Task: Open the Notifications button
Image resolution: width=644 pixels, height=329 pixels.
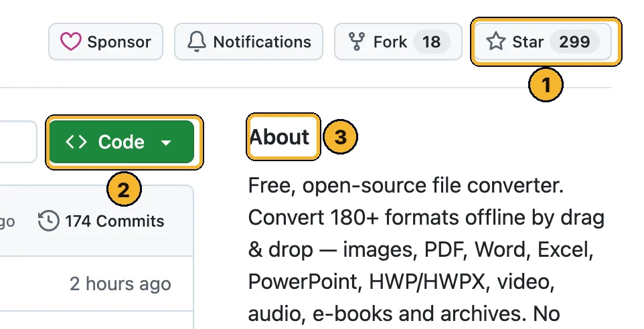Action: click(248, 41)
